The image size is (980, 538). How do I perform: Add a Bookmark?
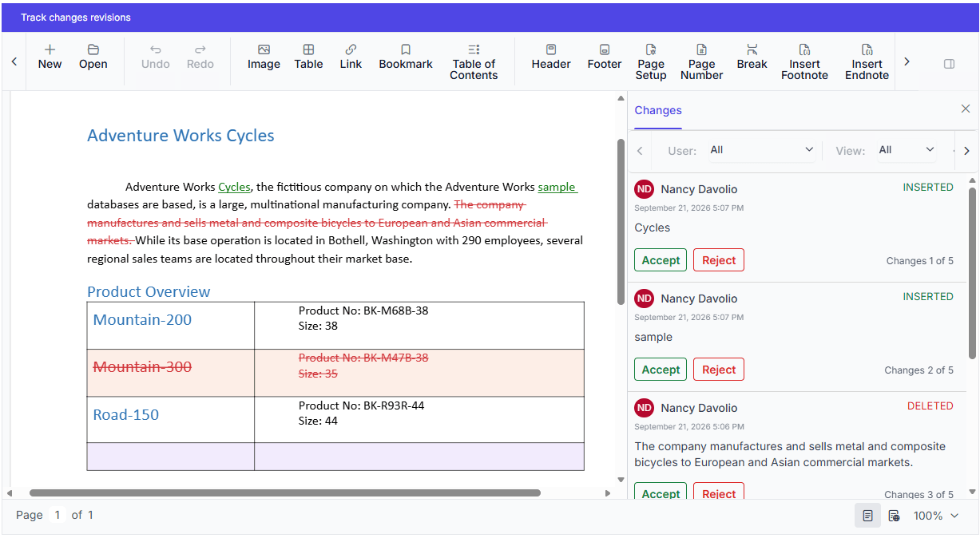click(406, 57)
